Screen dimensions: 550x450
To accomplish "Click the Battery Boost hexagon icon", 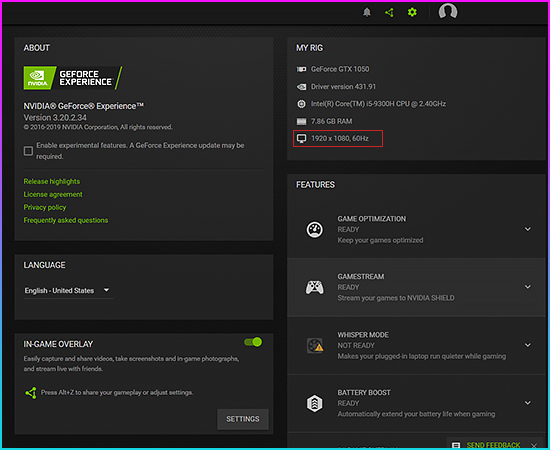I will [315, 403].
